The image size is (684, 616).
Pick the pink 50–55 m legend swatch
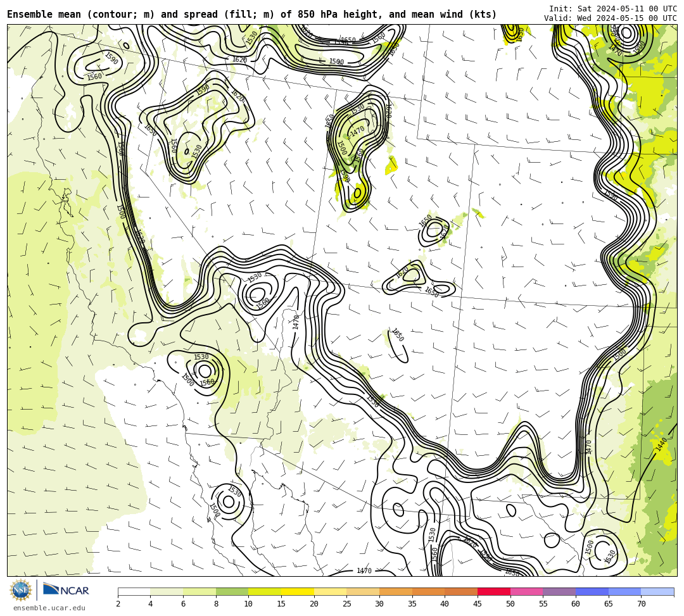(x=526, y=591)
